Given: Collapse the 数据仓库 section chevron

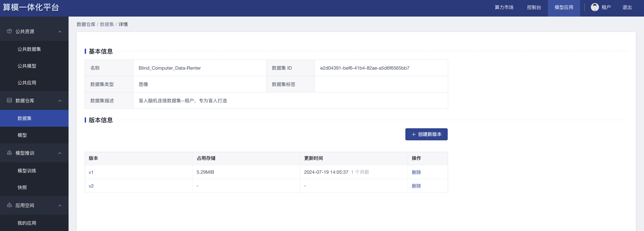Looking at the screenshot, I should point(60,101).
